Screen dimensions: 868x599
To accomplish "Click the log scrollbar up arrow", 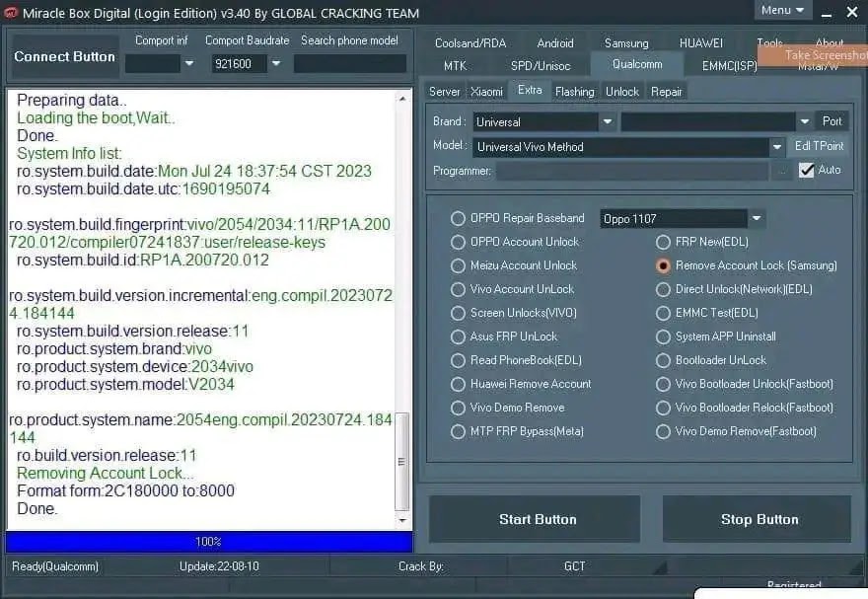I will [x=402, y=99].
